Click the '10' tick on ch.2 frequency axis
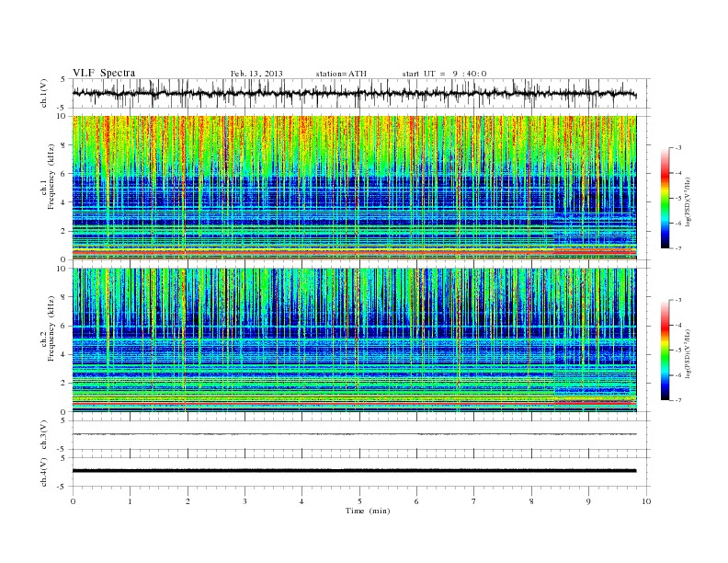The height and width of the screenshot is (563, 728). click(62, 269)
